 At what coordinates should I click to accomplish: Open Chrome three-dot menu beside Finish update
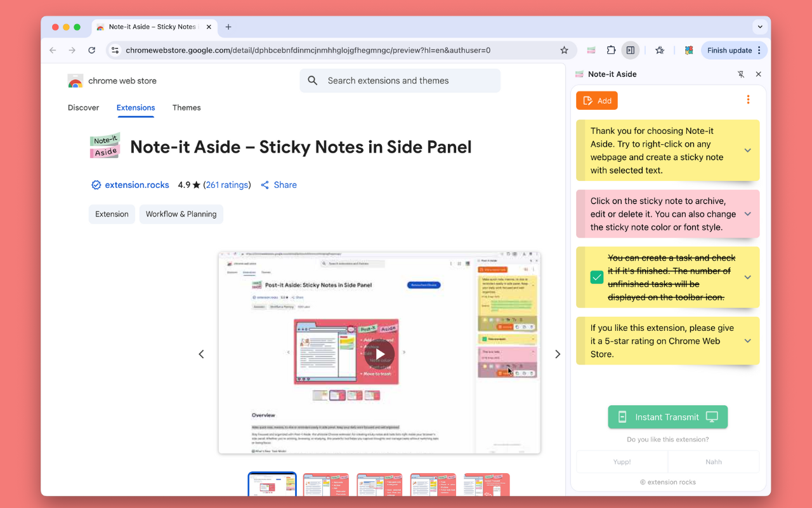pyautogui.click(x=759, y=50)
